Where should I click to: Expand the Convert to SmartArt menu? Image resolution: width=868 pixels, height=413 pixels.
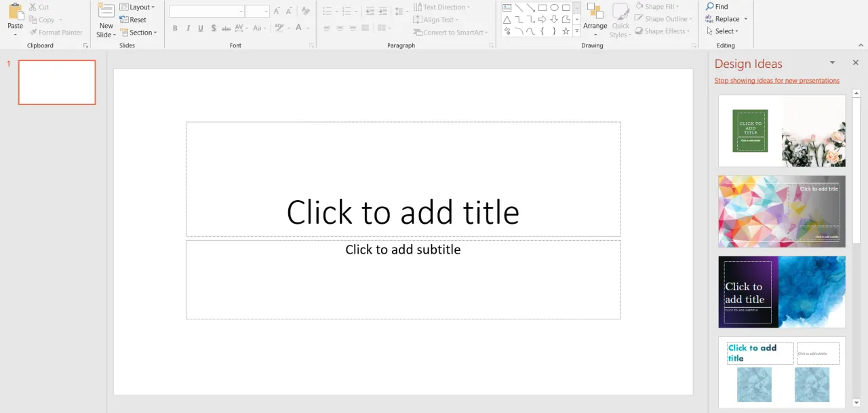450,32
